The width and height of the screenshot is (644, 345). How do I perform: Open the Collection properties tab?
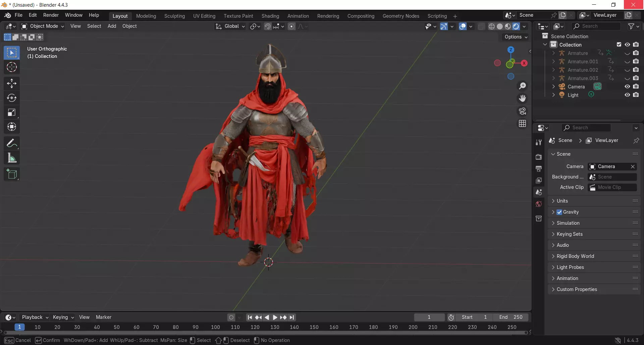(539, 218)
